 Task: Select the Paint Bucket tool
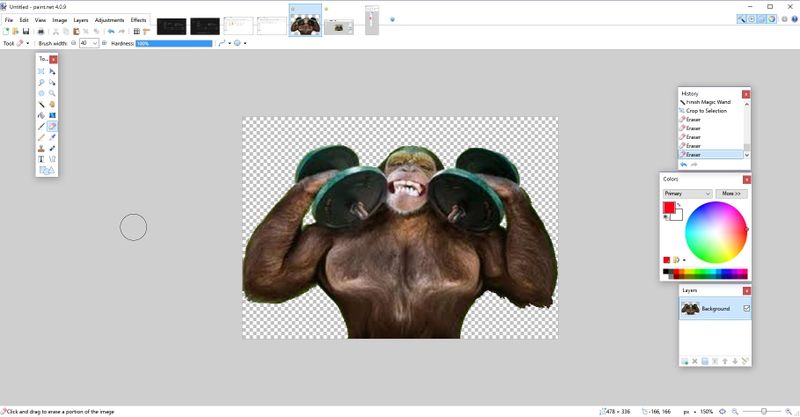tap(41, 115)
